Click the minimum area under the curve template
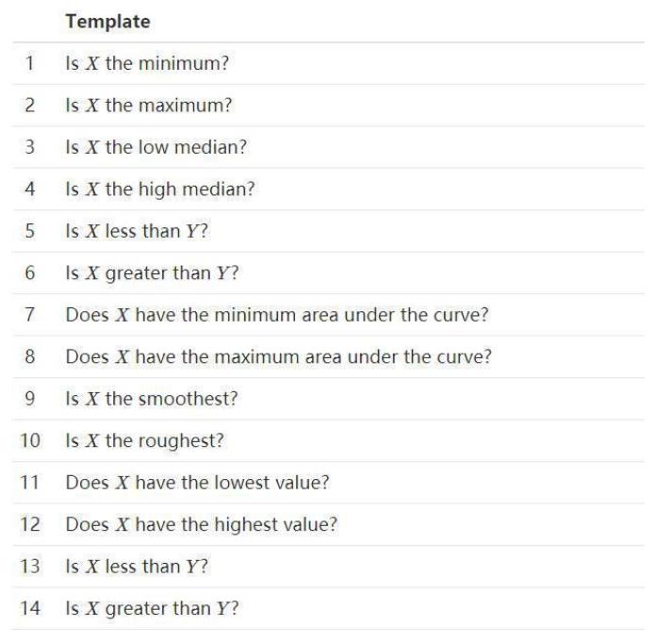This screenshot has width=672, height=643. coord(277,315)
